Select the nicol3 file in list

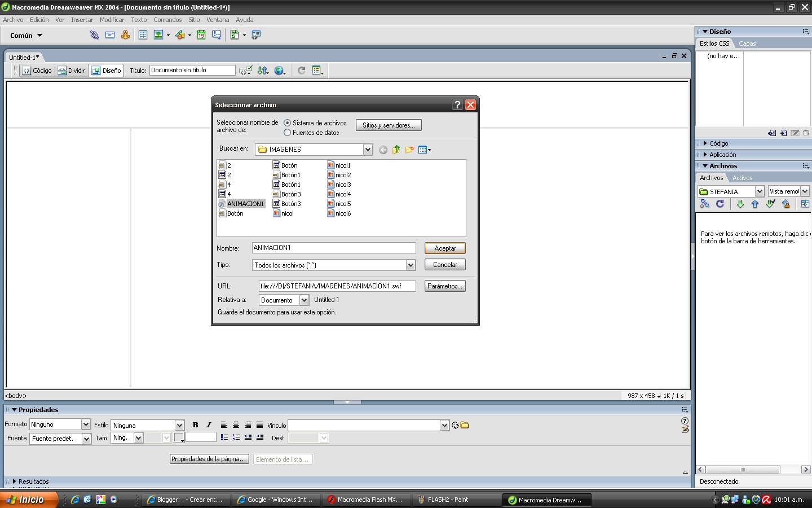[x=339, y=185]
